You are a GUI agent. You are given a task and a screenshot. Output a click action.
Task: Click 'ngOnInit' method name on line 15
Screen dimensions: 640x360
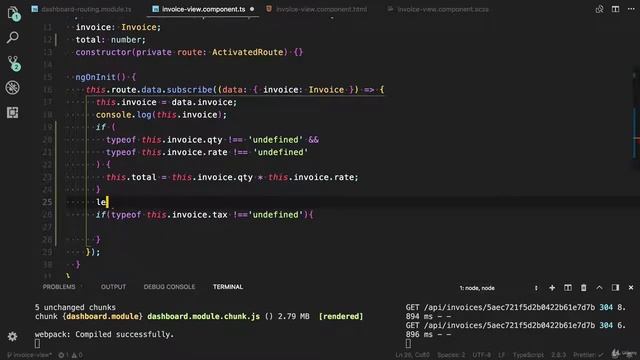96,77
